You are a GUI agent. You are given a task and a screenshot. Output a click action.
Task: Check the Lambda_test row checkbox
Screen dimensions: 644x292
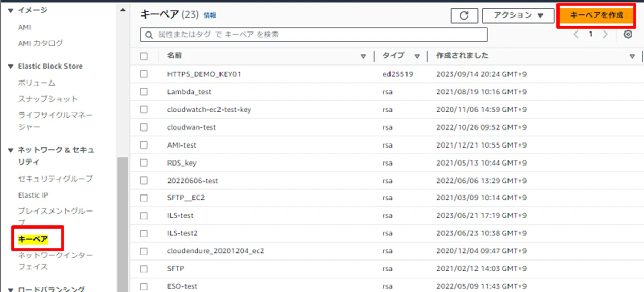click(144, 92)
